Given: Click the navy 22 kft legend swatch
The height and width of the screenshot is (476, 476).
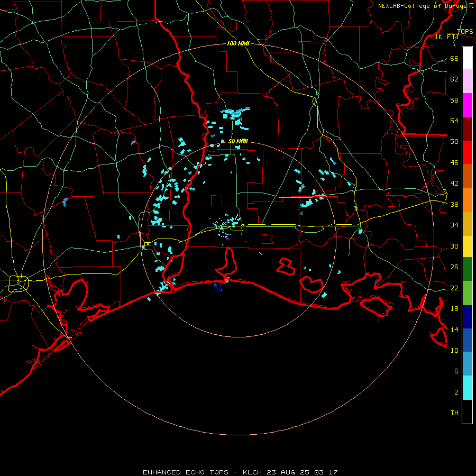Looking at the screenshot, I should point(467,317).
